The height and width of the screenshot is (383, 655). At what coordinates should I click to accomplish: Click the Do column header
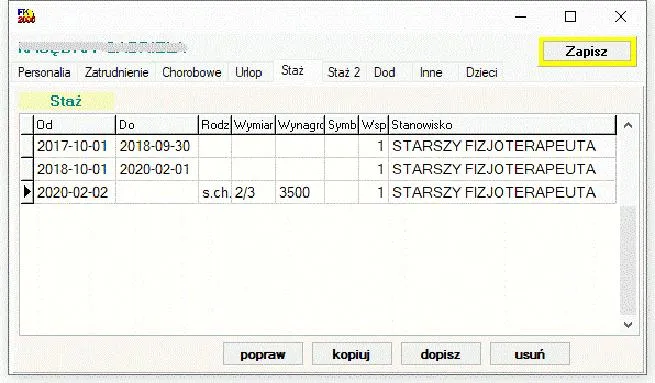[157, 124]
